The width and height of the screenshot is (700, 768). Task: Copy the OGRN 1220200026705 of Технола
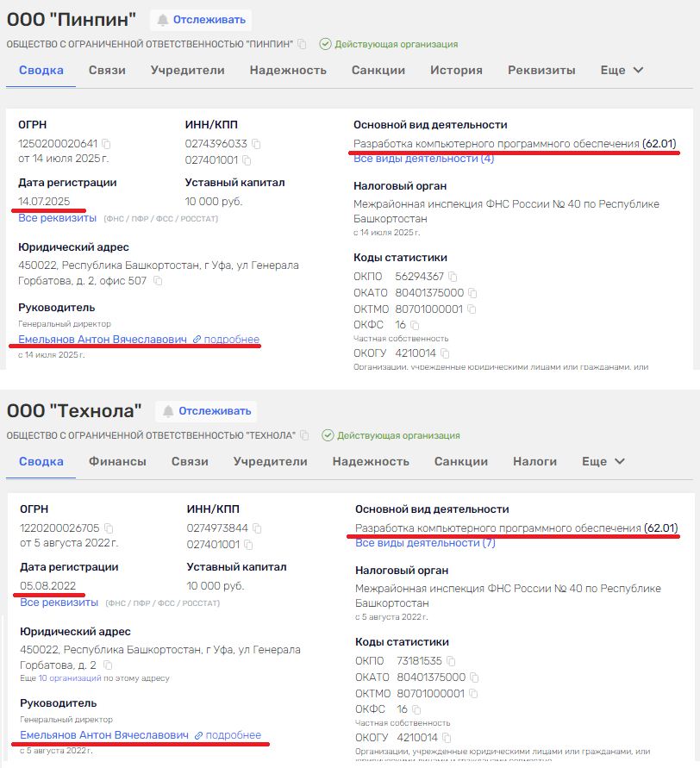(109, 528)
